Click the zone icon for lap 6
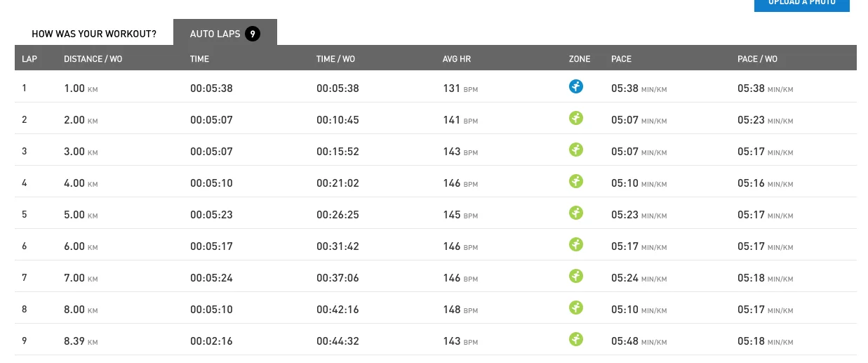The image size is (868, 363). [576, 245]
